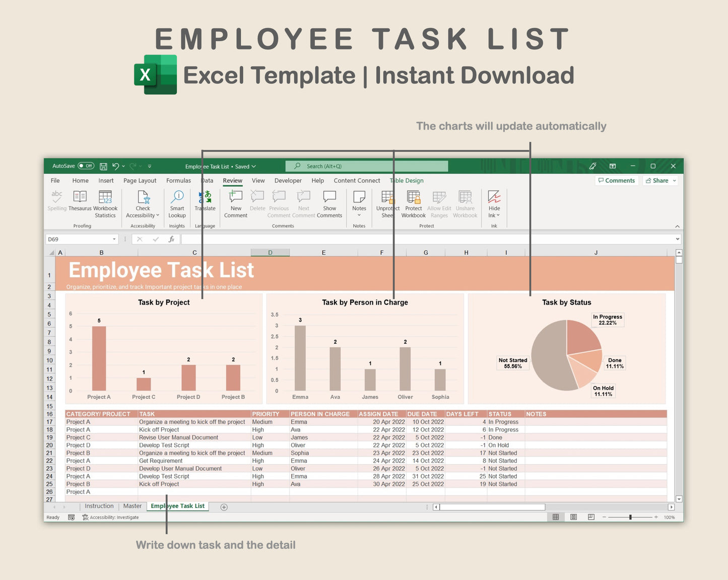Open the Instruction sheet tab
This screenshot has height=580, width=728.
click(99, 506)
